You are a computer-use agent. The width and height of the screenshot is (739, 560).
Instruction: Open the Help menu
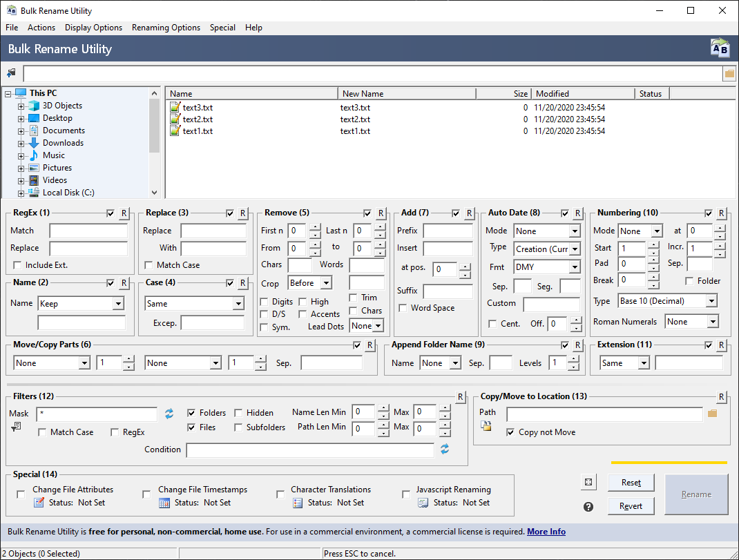point(253,28)
